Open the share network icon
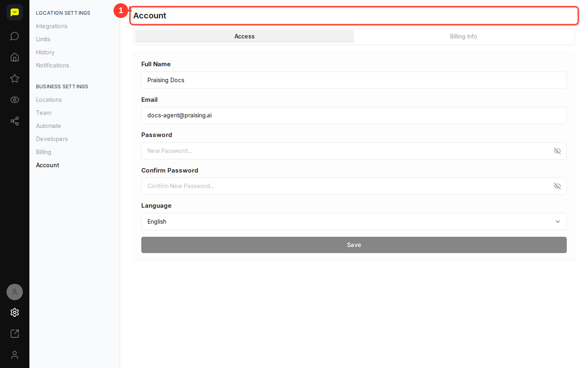 coord(15,121)
